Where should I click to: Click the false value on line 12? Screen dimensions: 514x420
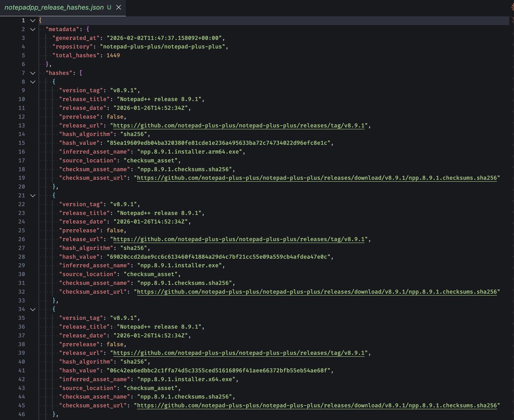coord(115,117)
